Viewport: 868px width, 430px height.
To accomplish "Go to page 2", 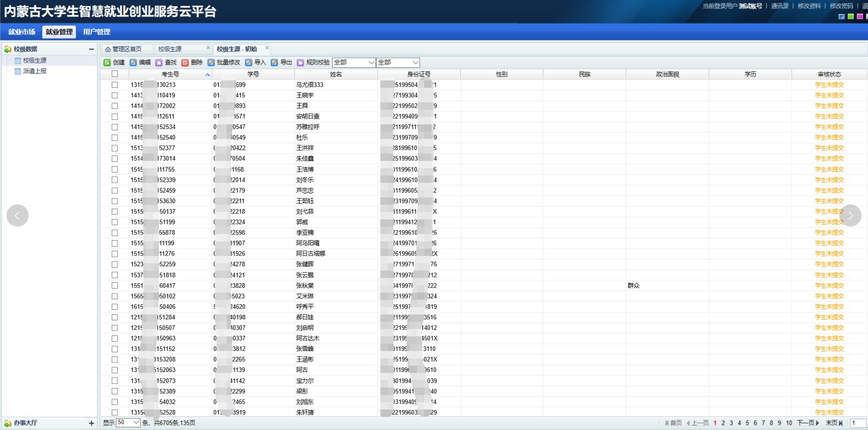I will click(723, 423).
